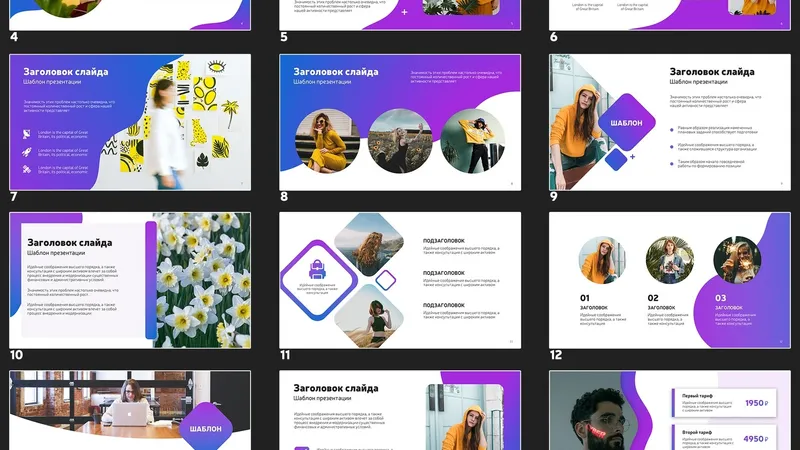Image resolution: width=800 pixels, height=450 pixels.
Task: Click the '01' number on slide 12
Action: point(585,298)
